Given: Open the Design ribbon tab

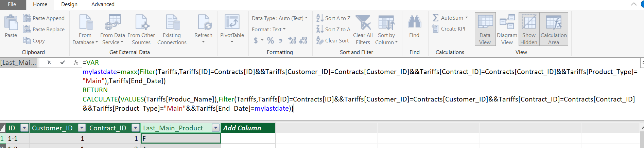Looking at the screenshot, I should (x=69, y=4).
